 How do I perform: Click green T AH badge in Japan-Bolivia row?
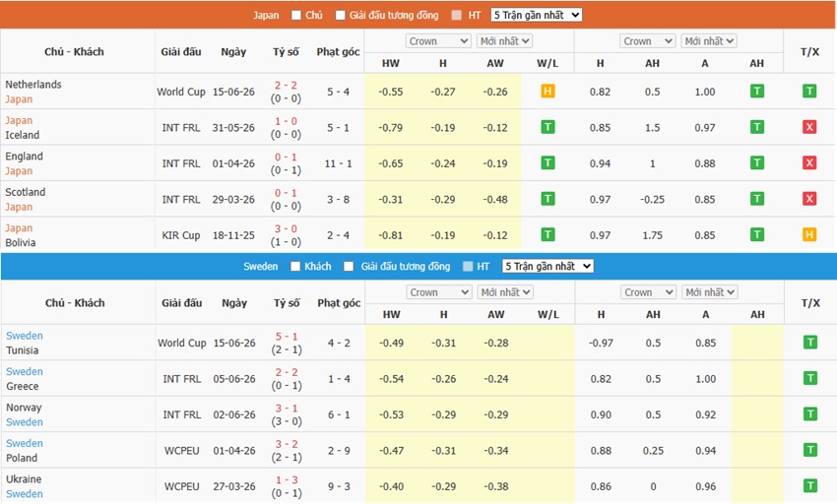point(756,234)
